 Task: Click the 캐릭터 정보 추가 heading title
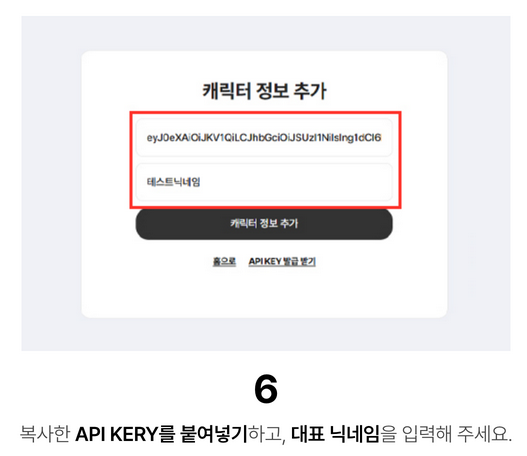(x=264, y=90)
